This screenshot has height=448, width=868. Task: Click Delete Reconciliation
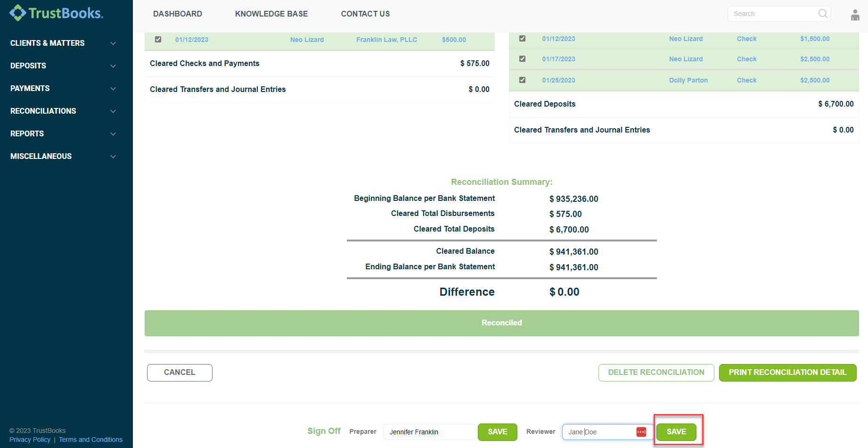tap(656, 373)
